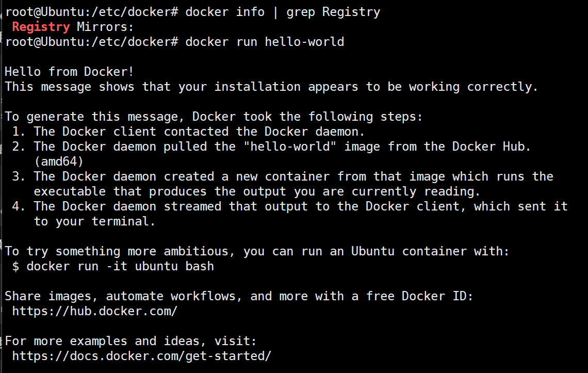Image resolution: width=588 pixels, height=373 pixels.
Task: Click the 'executable that produces the output' line
Action: coord(257,191)
